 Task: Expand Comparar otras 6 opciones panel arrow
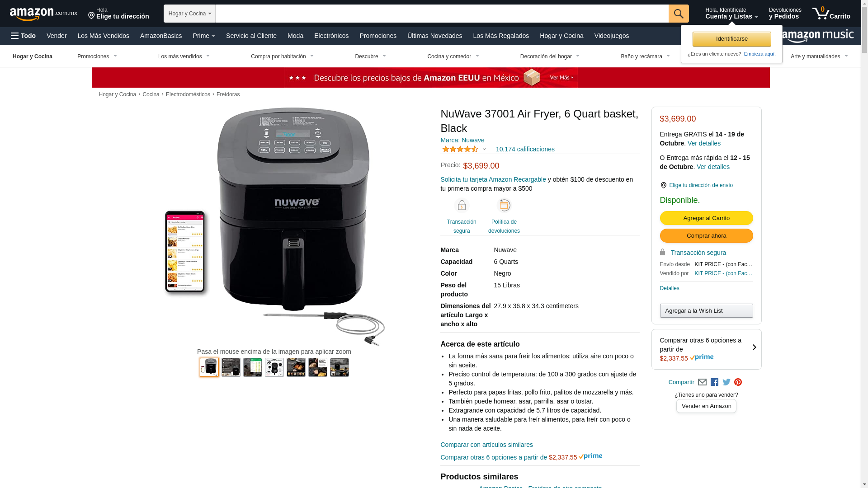click(x=754, y=347)
